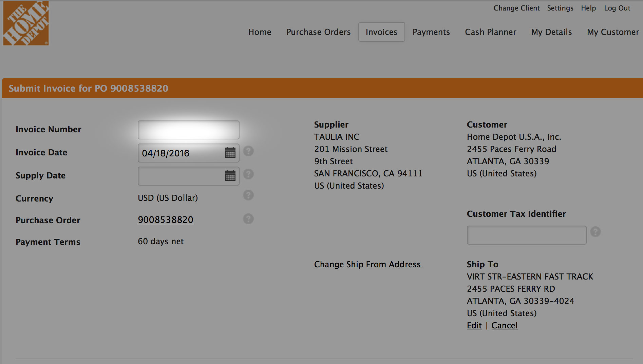Click the help icon next to Currency
This screenshot has height=364, width=643.
click(248, 195)
